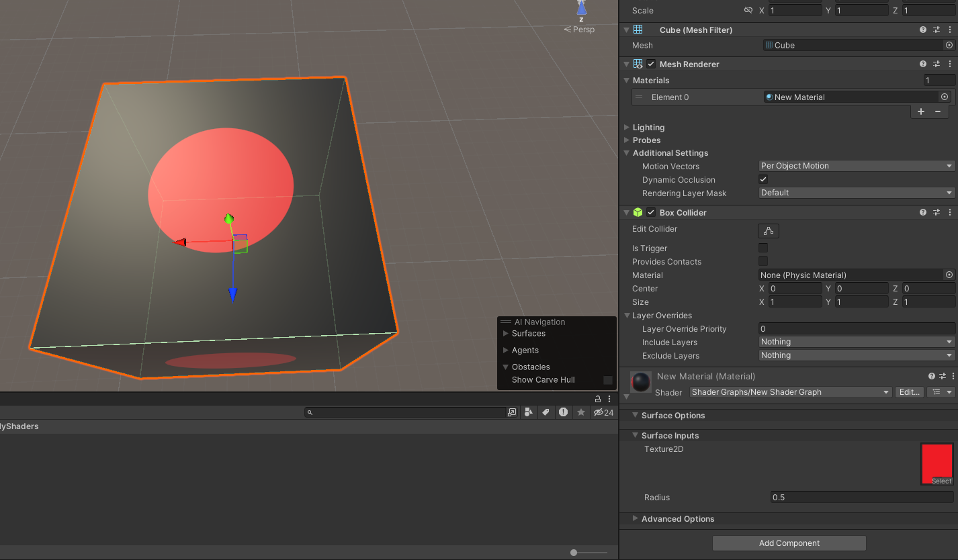
Task: Open Mesh Filter preset selector icon
Action: [x=937, y=30]
